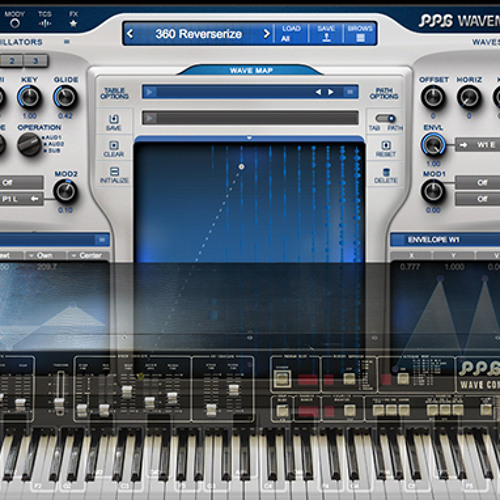500x500 pixels.
Task: Click the preset name 360 Reverserize
Action: (198, 34)
